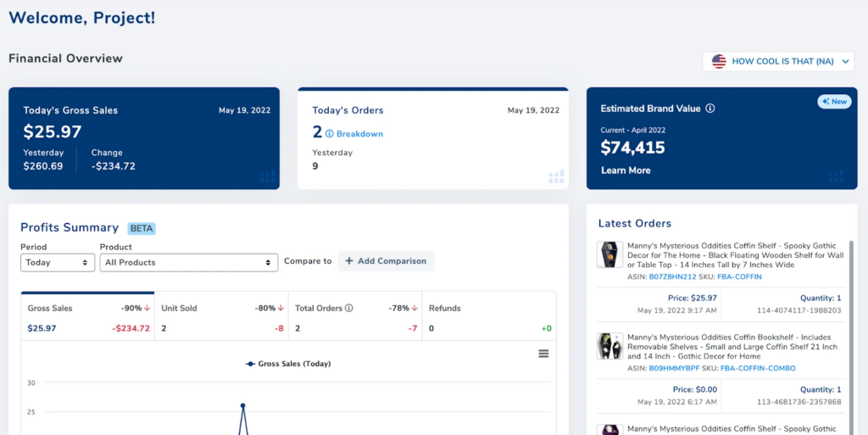Viewport: 868px width, 435px height.
Task: Click the bar chart icon in Gross Sales card
Action: pyautogui.click(x=267, y=176)
